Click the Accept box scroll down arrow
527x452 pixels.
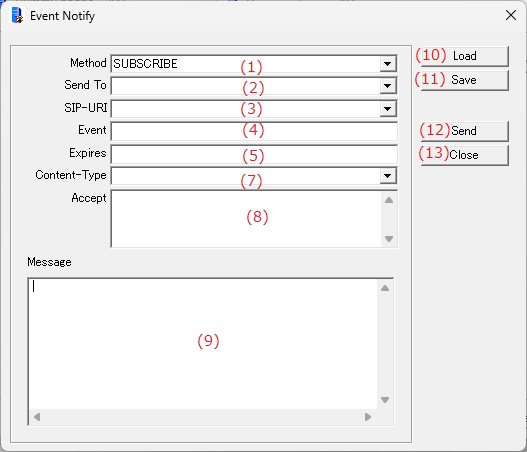(389, 239)
